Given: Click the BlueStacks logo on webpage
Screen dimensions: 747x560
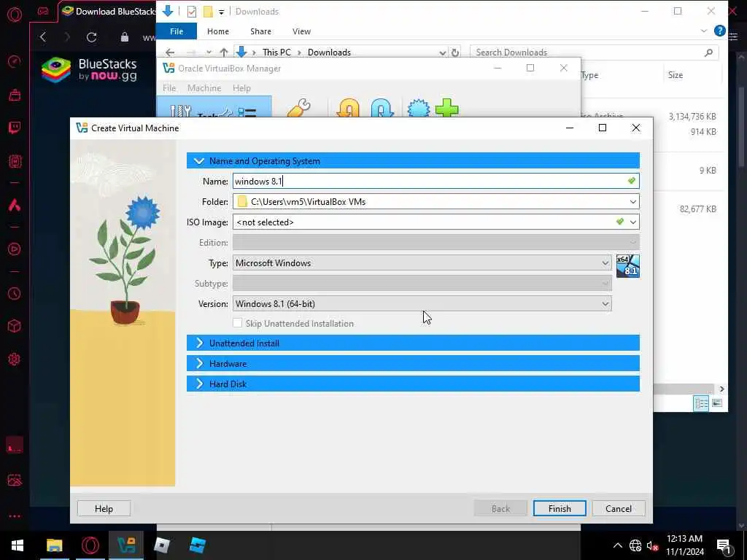Looking at the screenshot, I should [x=88, y=70].
